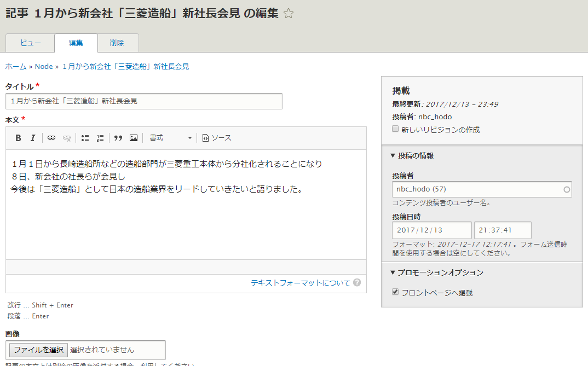Screen dimensions: 588x366
Task: Insert a bulleted list
Action: click(85, 138)
